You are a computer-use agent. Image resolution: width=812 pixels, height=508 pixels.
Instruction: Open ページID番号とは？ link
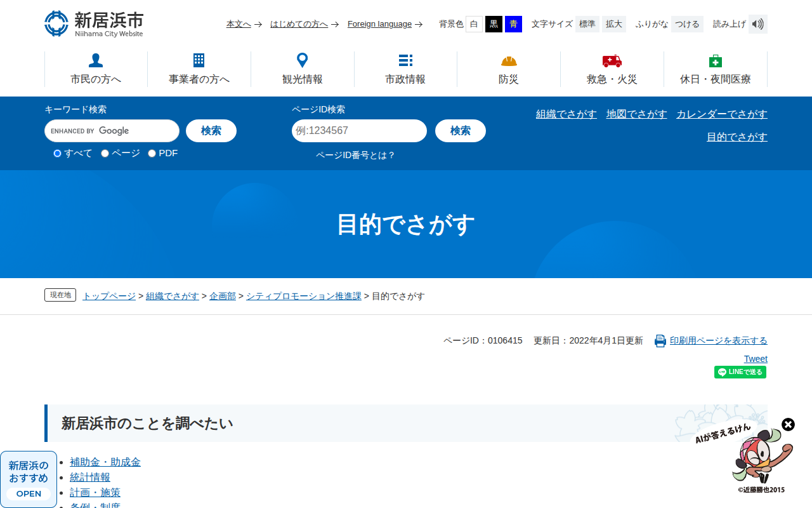pyautogui.click(x=355, y=155)
